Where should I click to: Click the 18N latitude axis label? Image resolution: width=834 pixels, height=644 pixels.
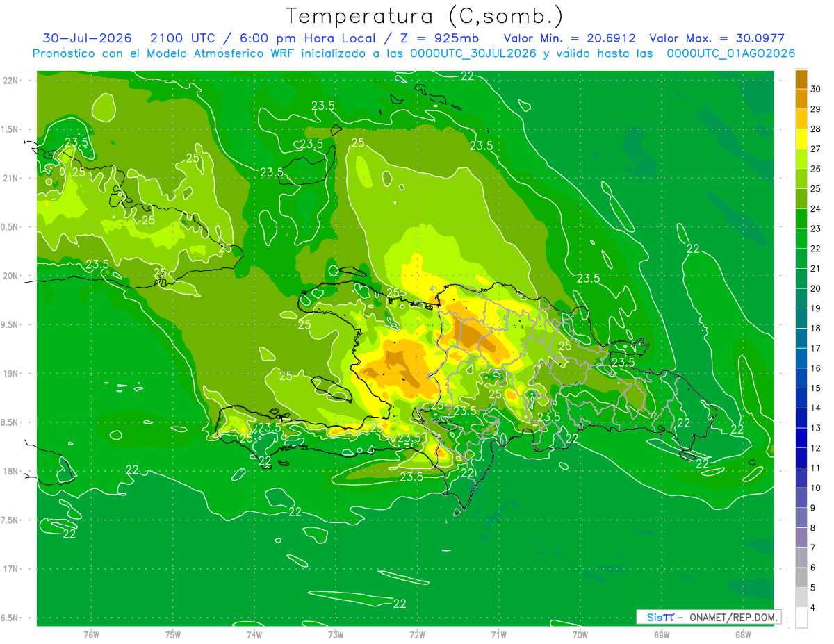coord(11,471)
